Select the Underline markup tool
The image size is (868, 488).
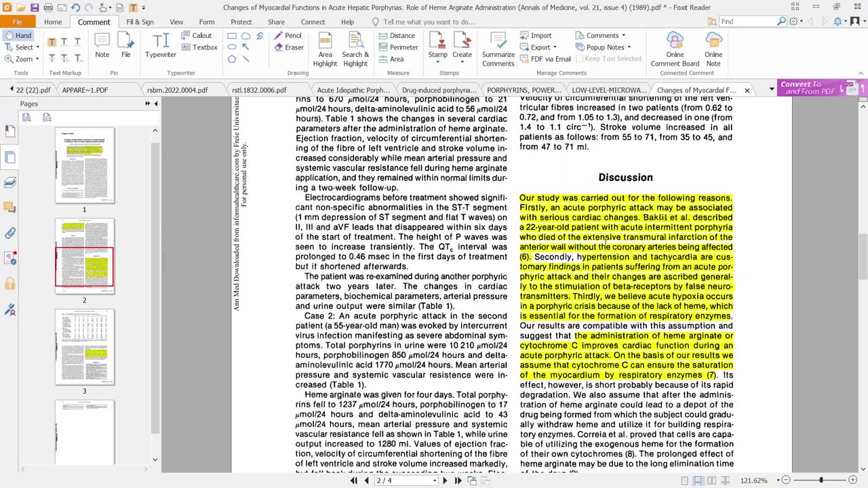77,42
